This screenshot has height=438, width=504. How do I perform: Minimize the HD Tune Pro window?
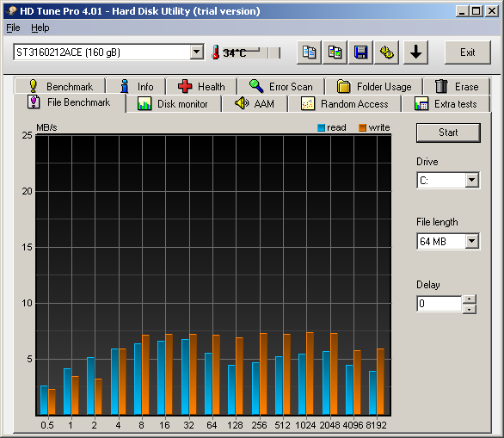[462, 11]
